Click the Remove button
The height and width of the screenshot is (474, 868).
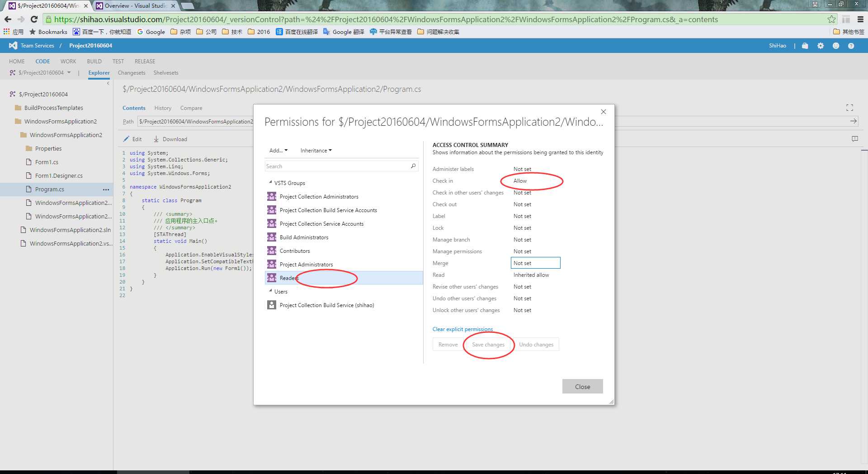pyautogui.click(x=448, y=344)
